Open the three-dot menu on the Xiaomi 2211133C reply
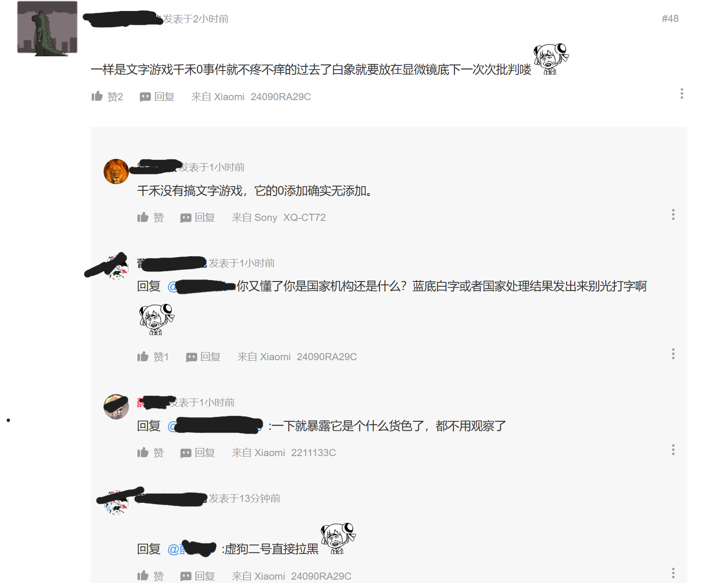The height and width of the screenshot is (583, 728). 673,449
